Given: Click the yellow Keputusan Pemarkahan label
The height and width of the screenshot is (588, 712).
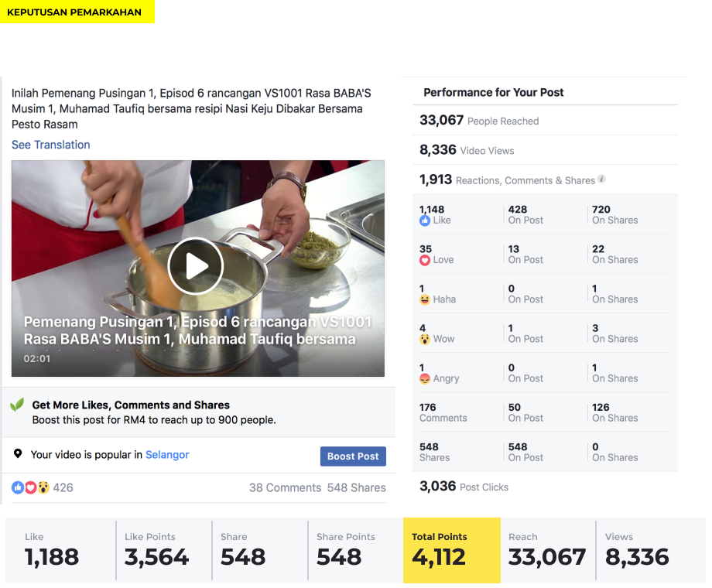Looking at the screenshot, I should click(x=77, y=12).
